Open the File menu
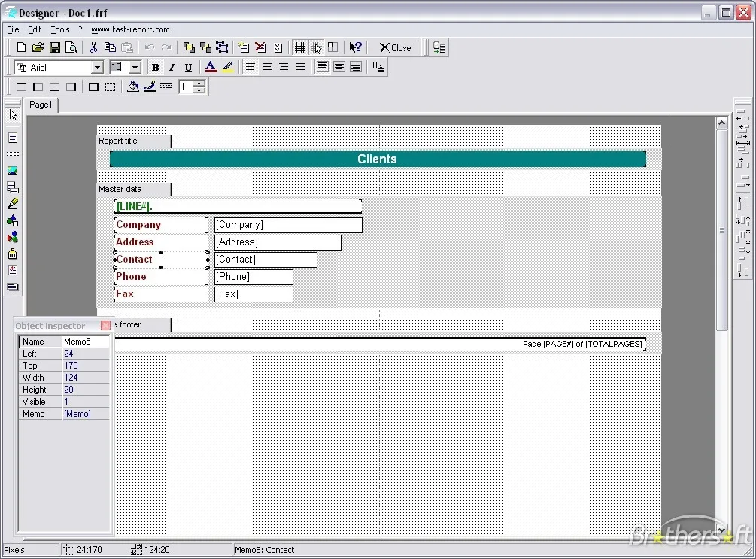The image size is (756, 559). 13,29
